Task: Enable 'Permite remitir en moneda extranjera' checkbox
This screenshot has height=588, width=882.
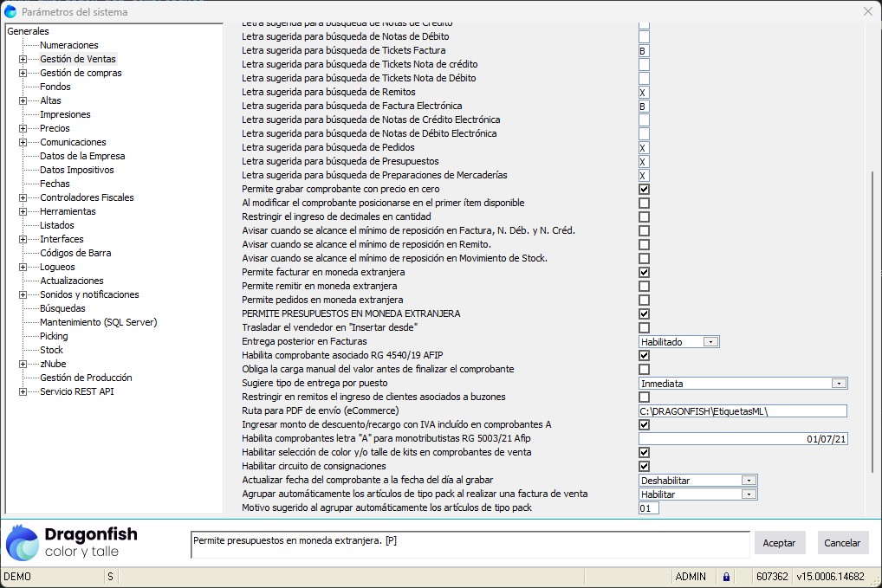Action: point(644,286)
